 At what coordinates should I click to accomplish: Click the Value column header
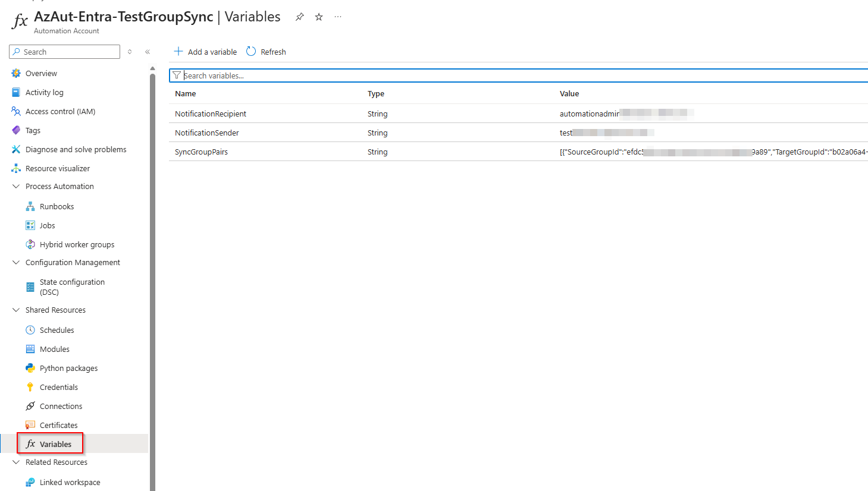tap(569, 93)
